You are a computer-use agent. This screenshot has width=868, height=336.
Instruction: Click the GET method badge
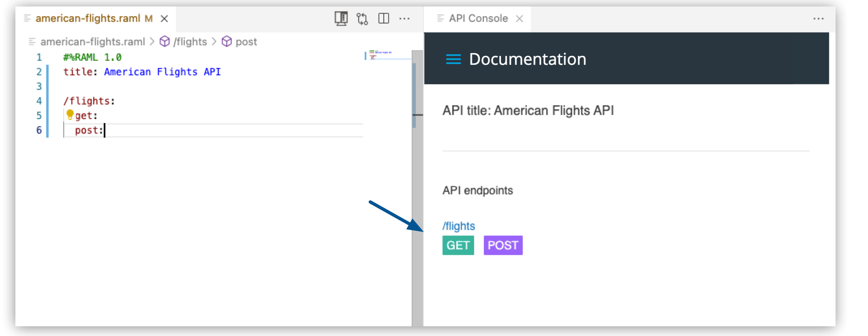point(458,245)
